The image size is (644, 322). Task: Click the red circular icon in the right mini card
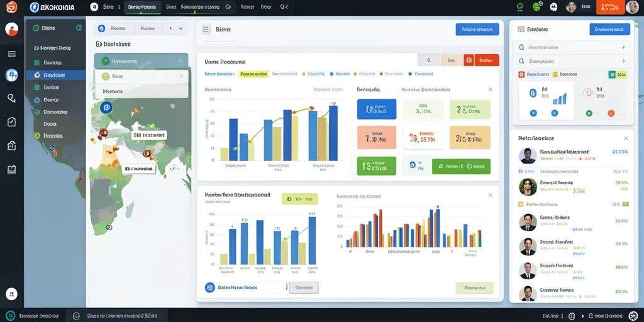[588, 93]
